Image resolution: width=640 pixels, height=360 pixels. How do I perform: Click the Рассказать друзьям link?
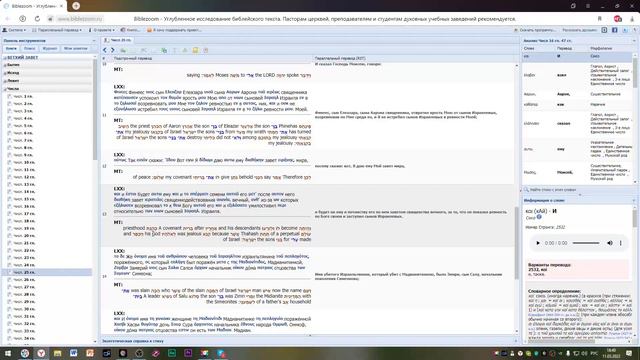579,30
